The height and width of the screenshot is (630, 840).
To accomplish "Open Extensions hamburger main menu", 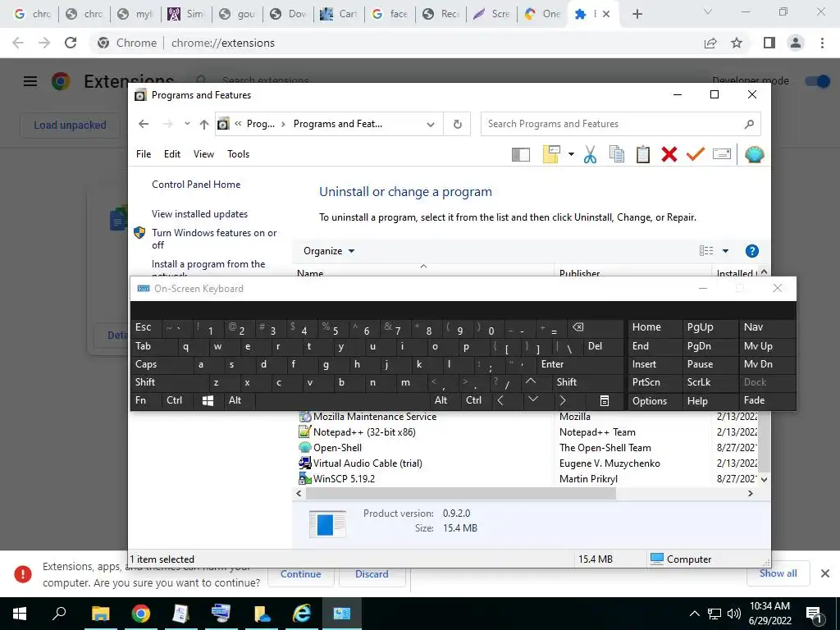I will pos(30,81).
